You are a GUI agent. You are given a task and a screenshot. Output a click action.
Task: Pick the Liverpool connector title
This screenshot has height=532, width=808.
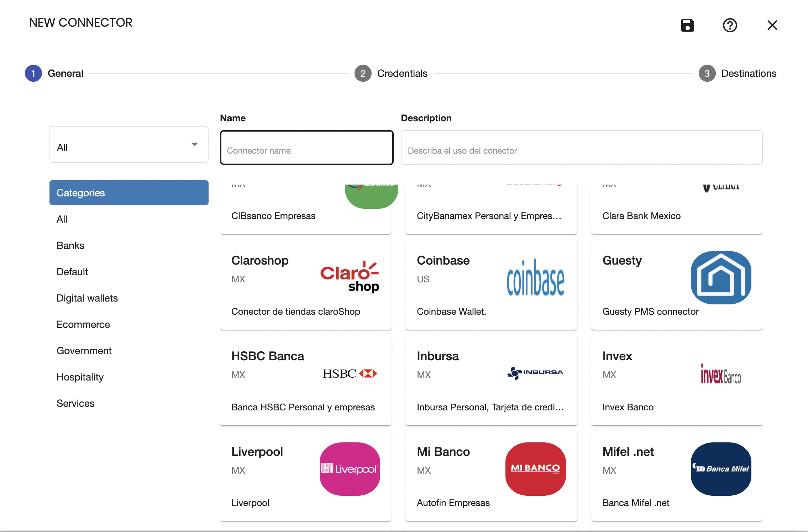pos(257,452)
